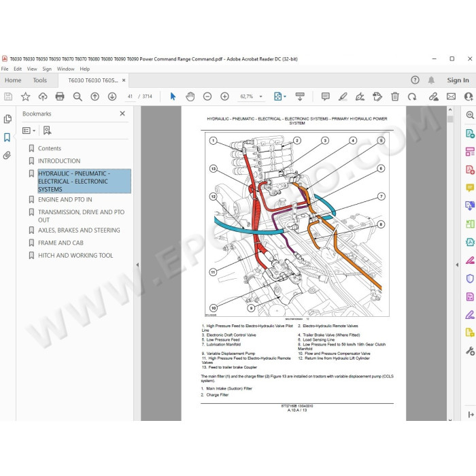Open the Comment tool in right pane
This screenshot has width=476, height=476.
(x=470, y=188)
